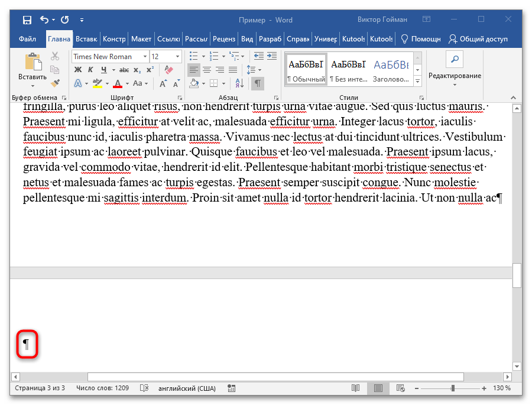Redo the last action
The image size is (532, 405).
[65, 20]
